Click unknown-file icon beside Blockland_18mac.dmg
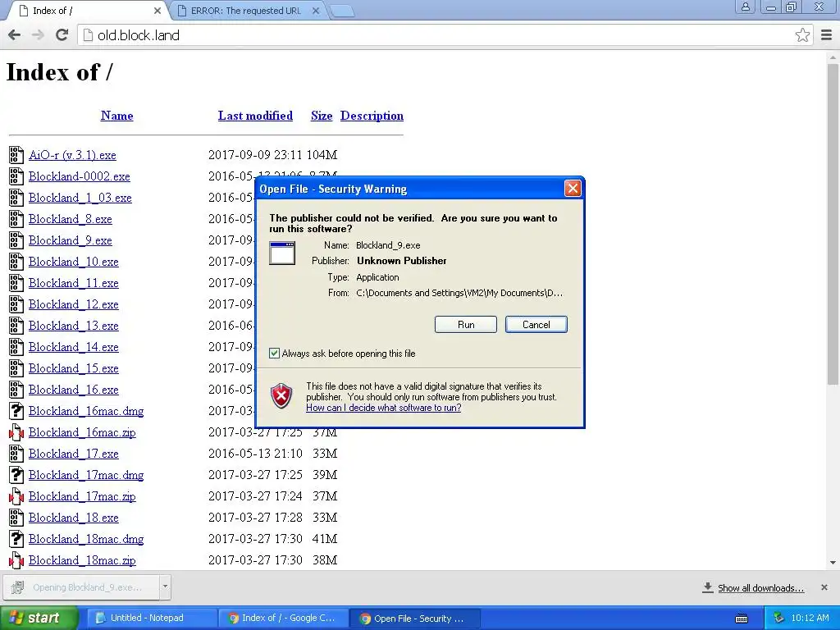Viewport: 840px width, 630px height. (x=16, y=539)
